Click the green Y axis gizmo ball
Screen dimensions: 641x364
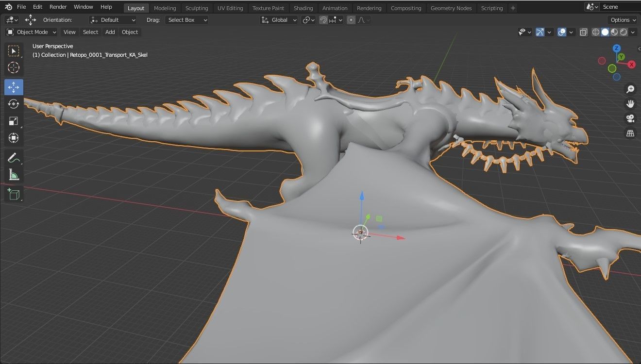click(x=622, y=57)
